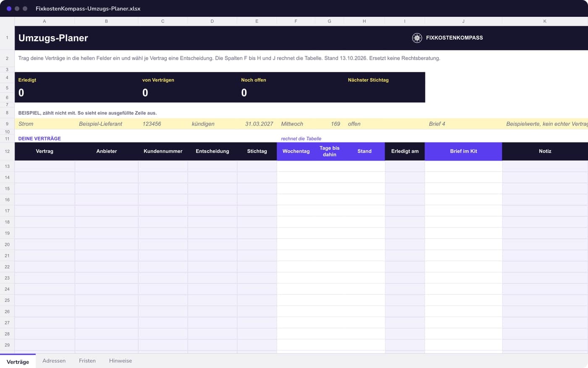588x368 pixels.
Task: Click the Wochentag column header cell
Action: [x=296, y=151]
